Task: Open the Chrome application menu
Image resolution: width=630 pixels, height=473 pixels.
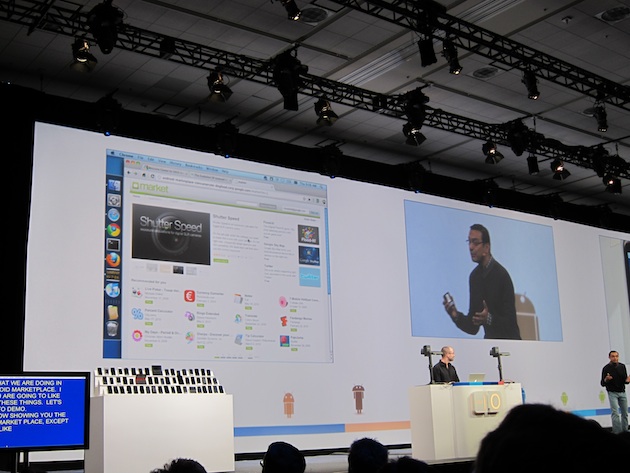Action: 127,155
